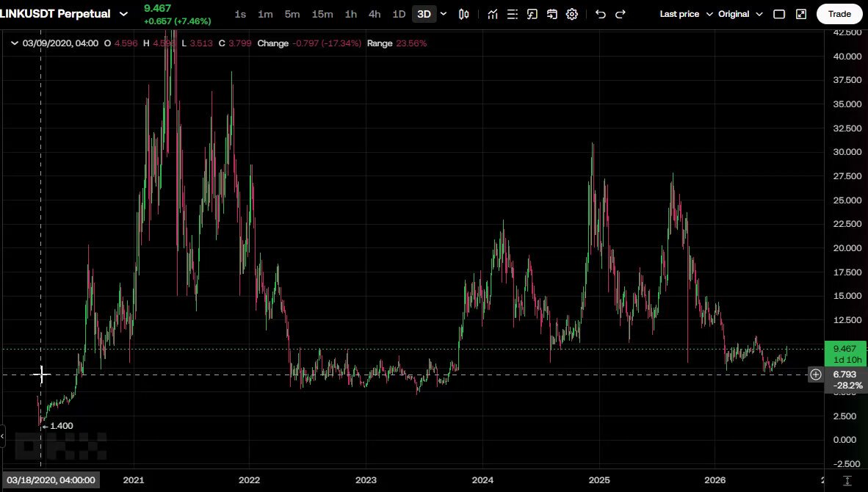Viewport: 868px width, 492px height.
Task: Open the calendar go-to-date icon
Action: point(552,15)
